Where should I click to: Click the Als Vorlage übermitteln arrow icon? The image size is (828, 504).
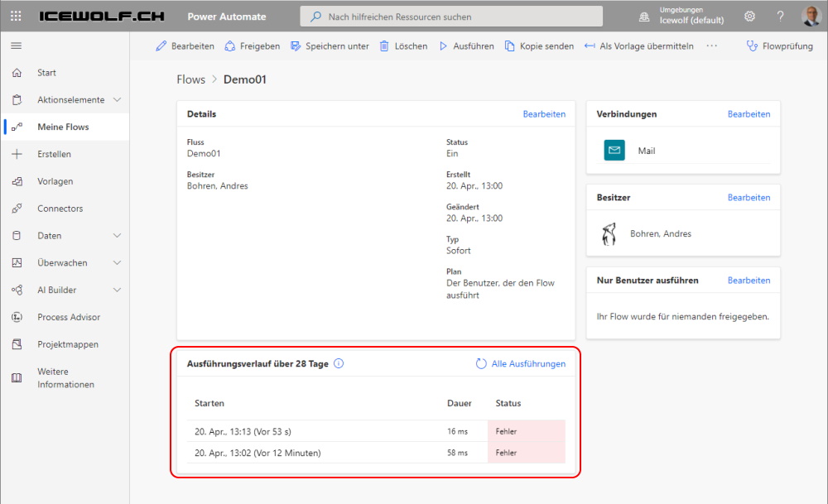point(590,46)
